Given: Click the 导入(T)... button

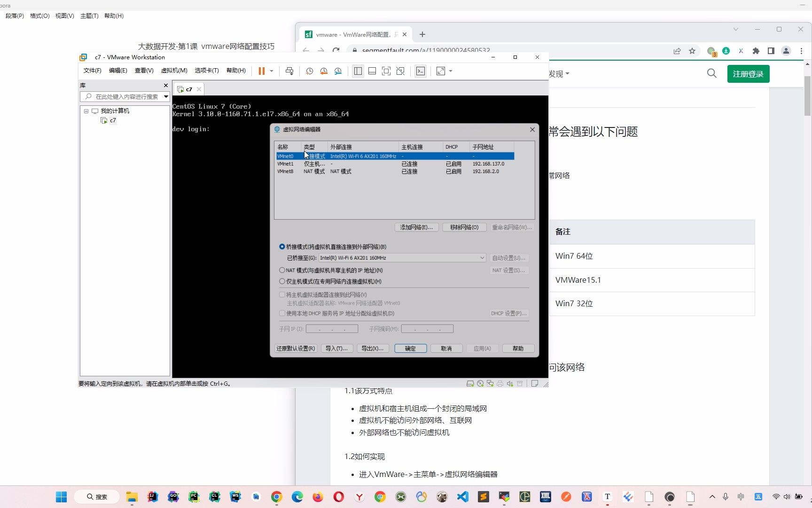Looking at the screenshot, I should (336, 349).
